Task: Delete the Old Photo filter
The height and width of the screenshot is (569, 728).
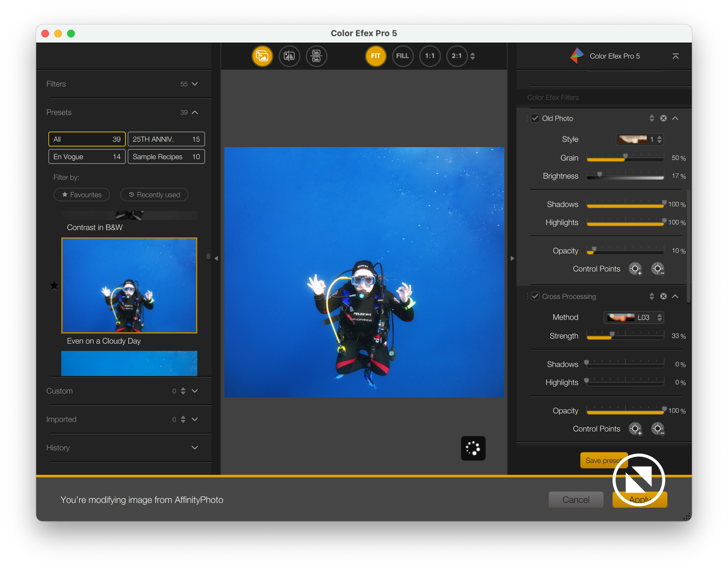Action: [663, 118]
